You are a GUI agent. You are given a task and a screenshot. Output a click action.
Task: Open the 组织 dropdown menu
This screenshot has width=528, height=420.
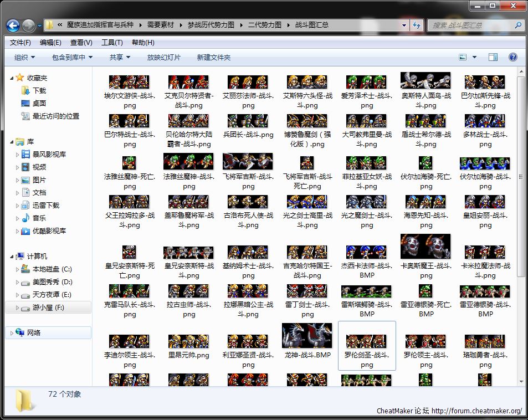(24, 57)
